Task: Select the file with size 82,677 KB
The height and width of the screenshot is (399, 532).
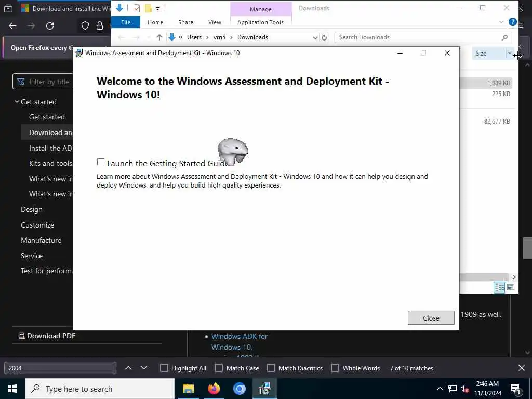Action: (497, 122)
